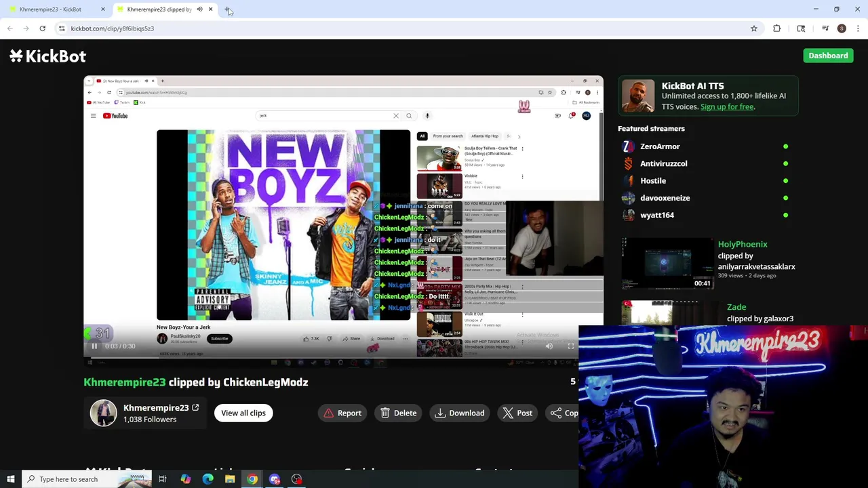Click the Type here to search box
Viewport: 868px width, 488px height.
87,479
